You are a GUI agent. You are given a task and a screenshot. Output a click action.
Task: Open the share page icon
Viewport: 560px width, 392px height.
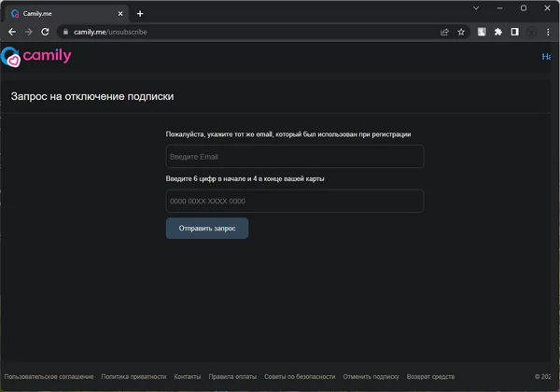(444, 31)
